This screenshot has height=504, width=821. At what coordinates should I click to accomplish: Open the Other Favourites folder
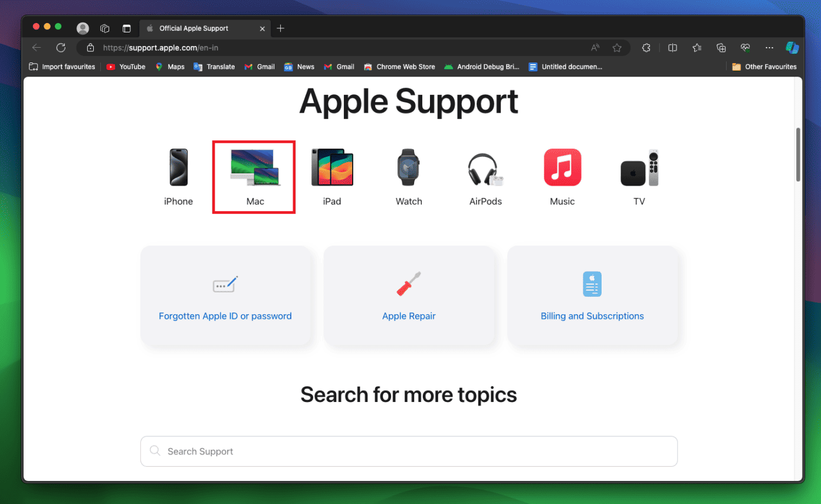(x=764, y=67)
